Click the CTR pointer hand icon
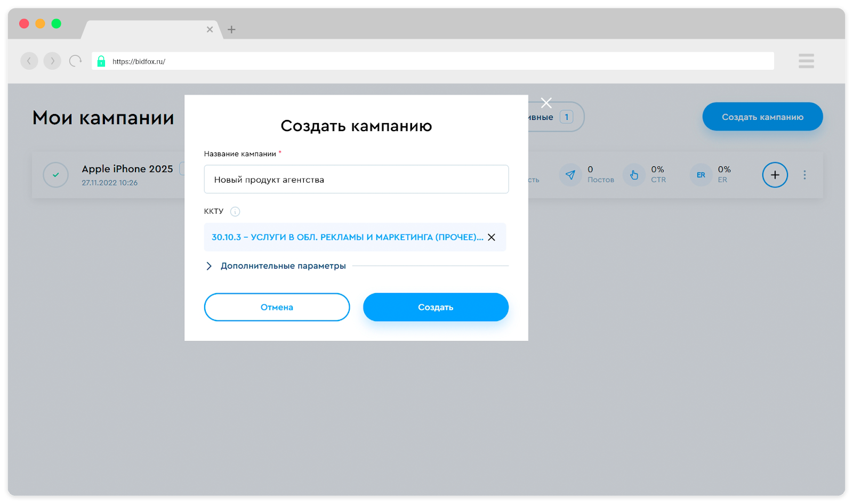 (634, 175)
